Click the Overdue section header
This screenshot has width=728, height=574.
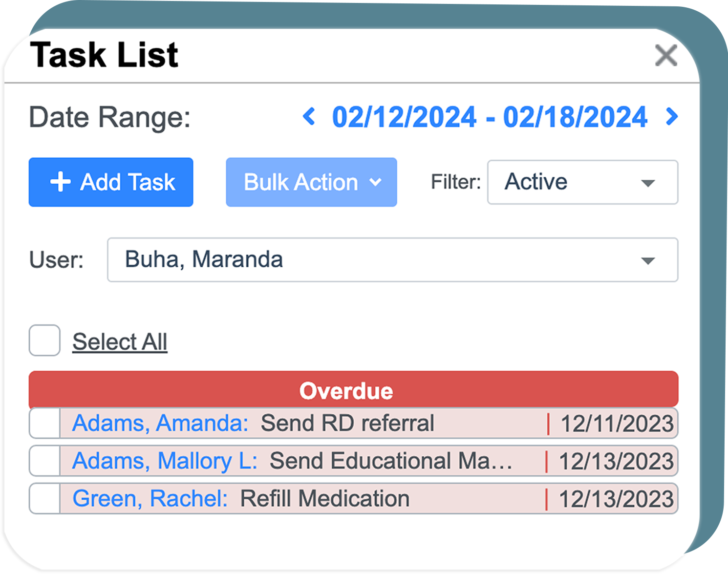point(353,390)
